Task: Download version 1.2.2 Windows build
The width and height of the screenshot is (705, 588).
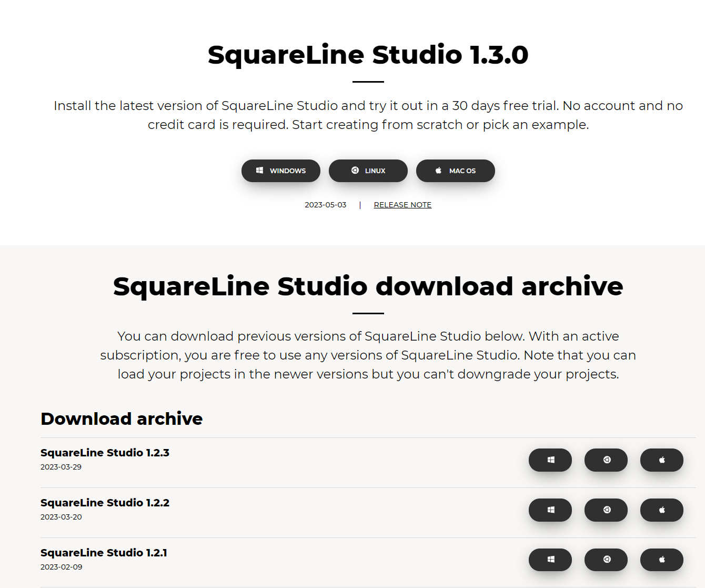Action: click(550, 510)
